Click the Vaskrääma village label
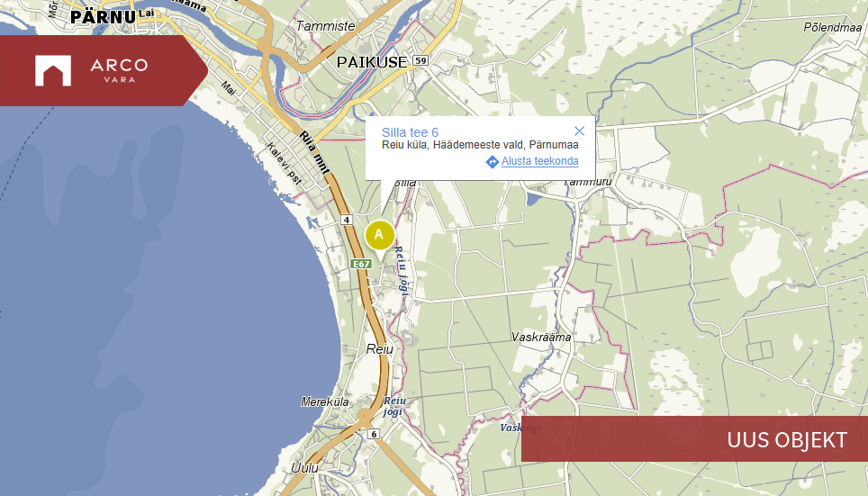Screen dimensions: 868x496 tap(541, 337)
